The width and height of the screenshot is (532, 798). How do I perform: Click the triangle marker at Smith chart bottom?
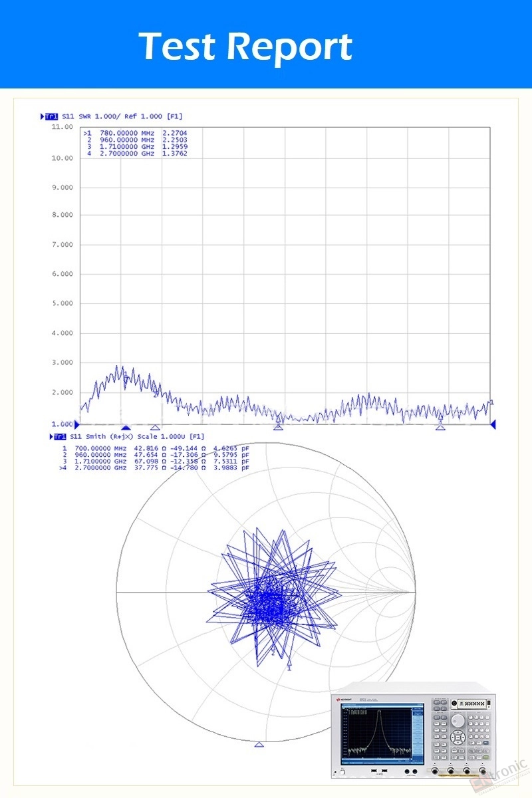click(259, 745)
